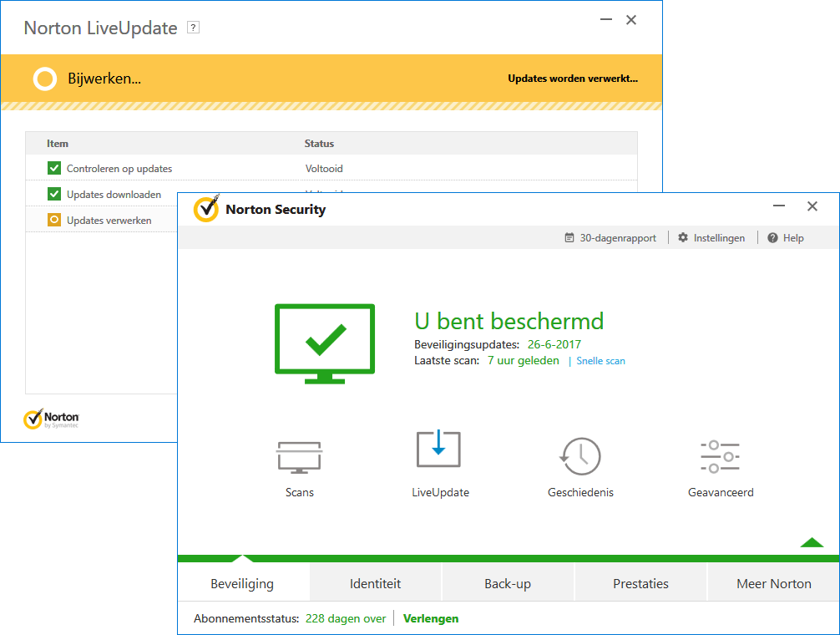
Task: Open the Geavanceerd settings icon
Action: pyautogui.click(x=720, y=456)
